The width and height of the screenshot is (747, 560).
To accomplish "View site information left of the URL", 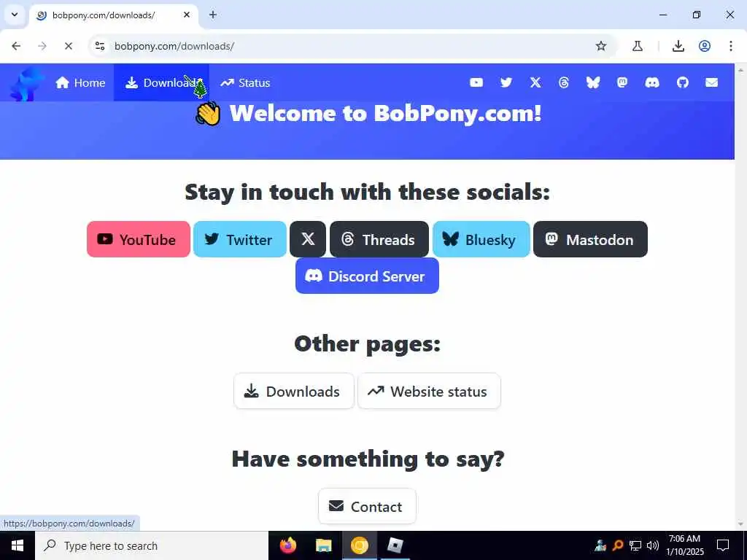I will pyautogui.click(x=100, y=46).
